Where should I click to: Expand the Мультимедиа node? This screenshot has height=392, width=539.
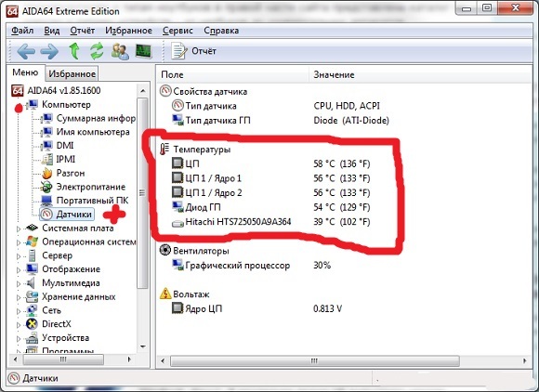tap(19, 283)
